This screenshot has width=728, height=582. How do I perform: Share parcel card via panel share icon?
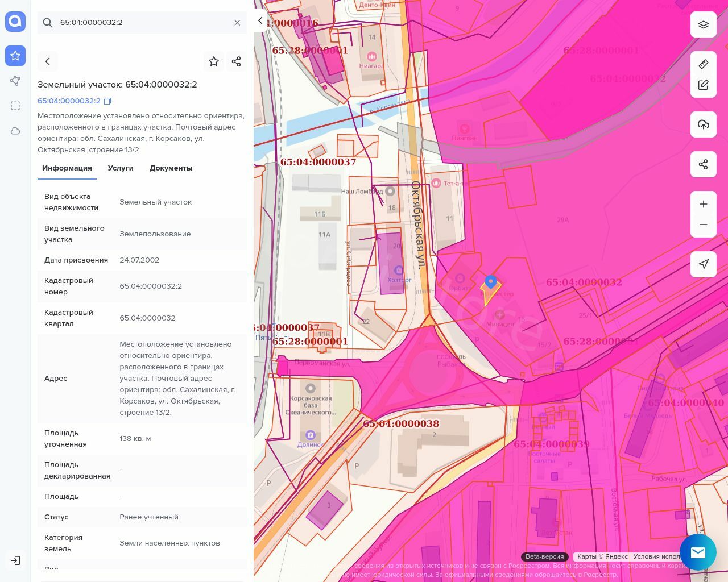[237, 61]
